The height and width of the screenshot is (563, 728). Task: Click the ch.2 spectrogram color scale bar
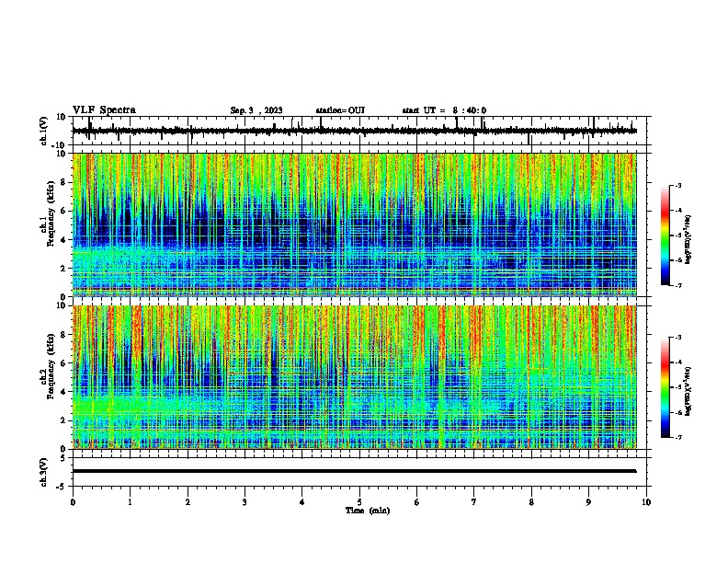pos(665,387)
